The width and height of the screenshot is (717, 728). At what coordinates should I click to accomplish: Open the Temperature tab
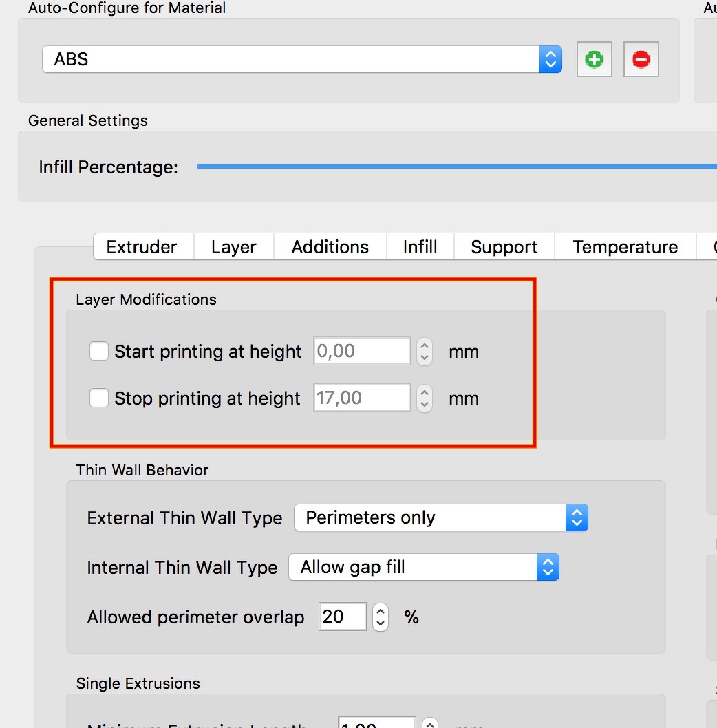pos(625,247)
